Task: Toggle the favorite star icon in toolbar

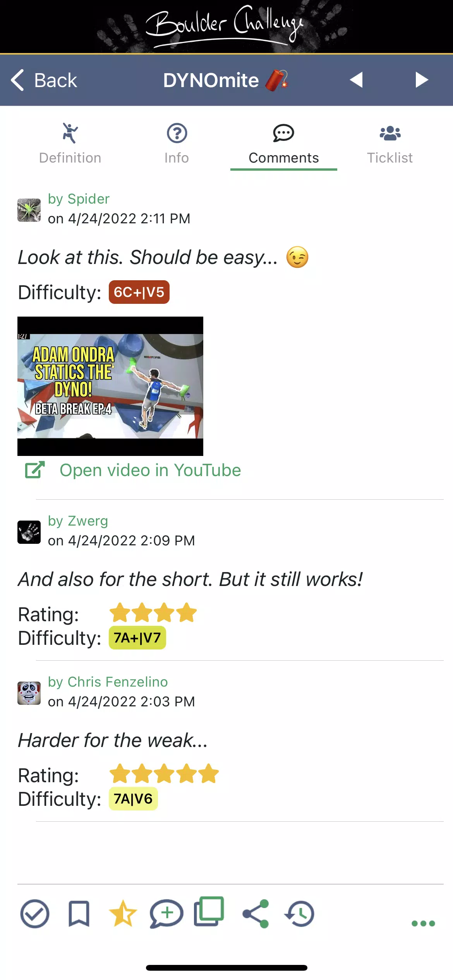Action: click(x=123, y=913)
